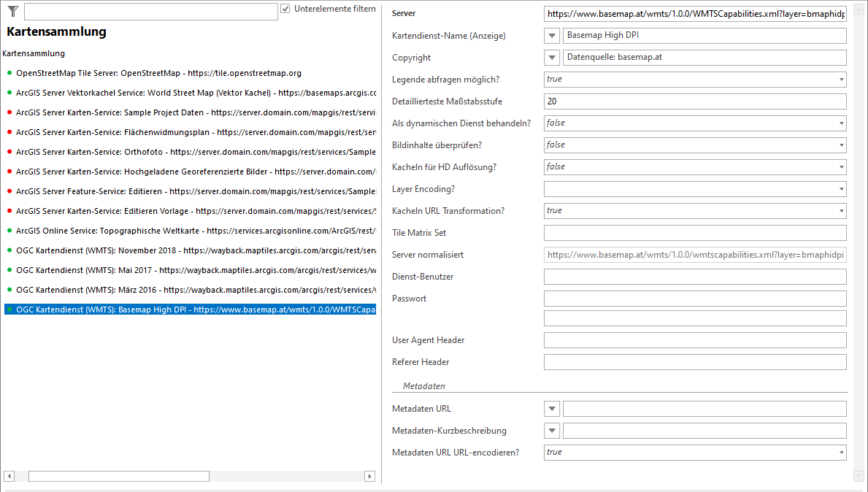Open dropdown icon beside Metadaten URL field
This screenshot has height=492, width=868.
[552, 409]
